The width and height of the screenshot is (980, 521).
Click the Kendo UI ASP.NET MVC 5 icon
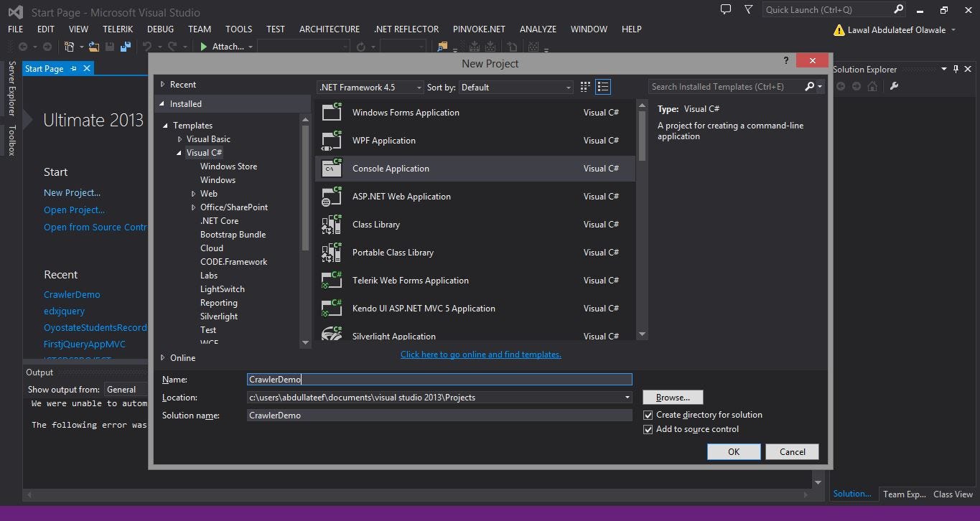click(332, 308)
